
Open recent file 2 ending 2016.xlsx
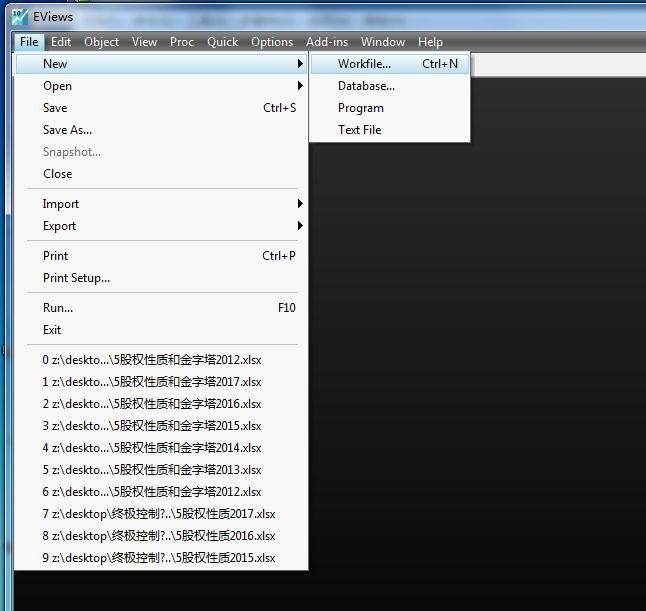tap(161, 404)
